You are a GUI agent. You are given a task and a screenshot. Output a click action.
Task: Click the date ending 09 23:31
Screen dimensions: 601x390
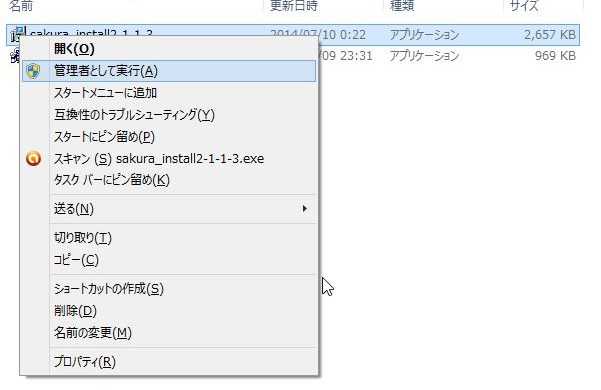[x=345, y=56]
